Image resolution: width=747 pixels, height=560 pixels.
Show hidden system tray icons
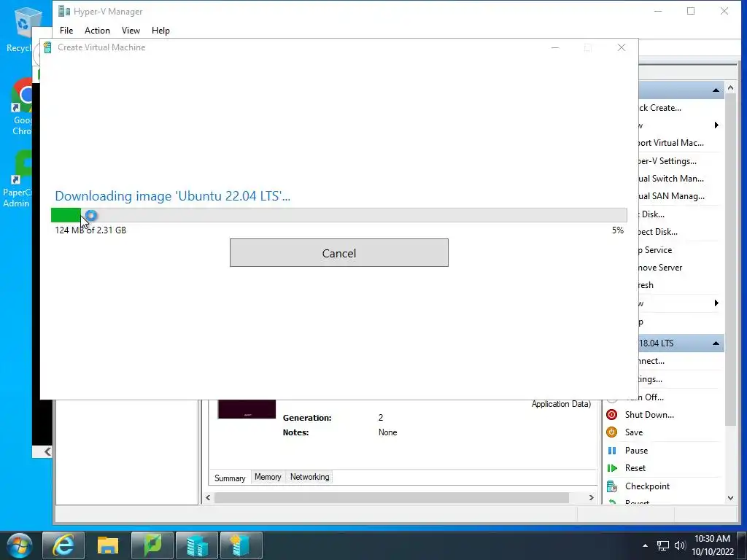645,545
